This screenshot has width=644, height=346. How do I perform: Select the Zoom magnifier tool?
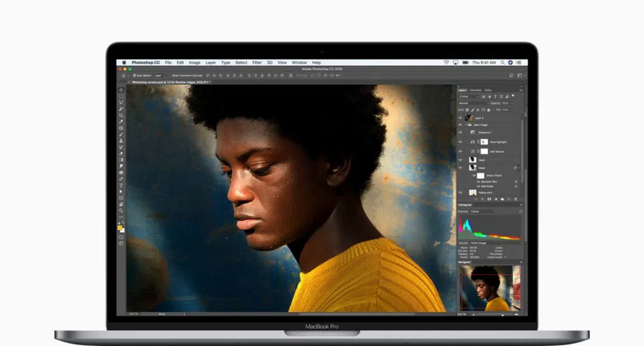[121, 210]
